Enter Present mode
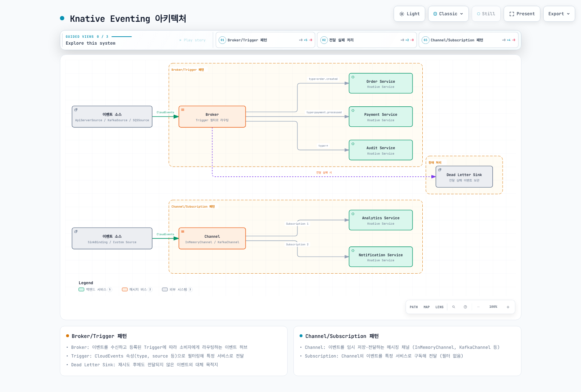Viewport: 581px width, 392px height. click(x=522, y=14)
